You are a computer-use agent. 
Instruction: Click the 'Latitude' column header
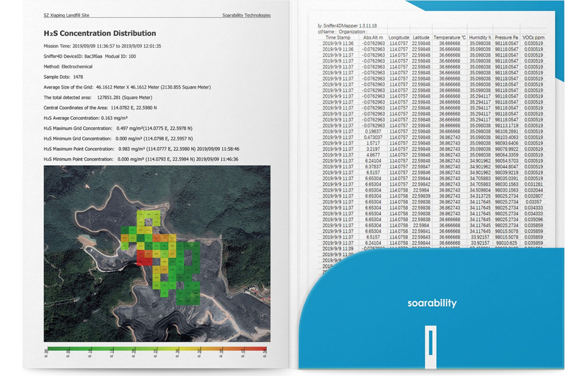421,38
